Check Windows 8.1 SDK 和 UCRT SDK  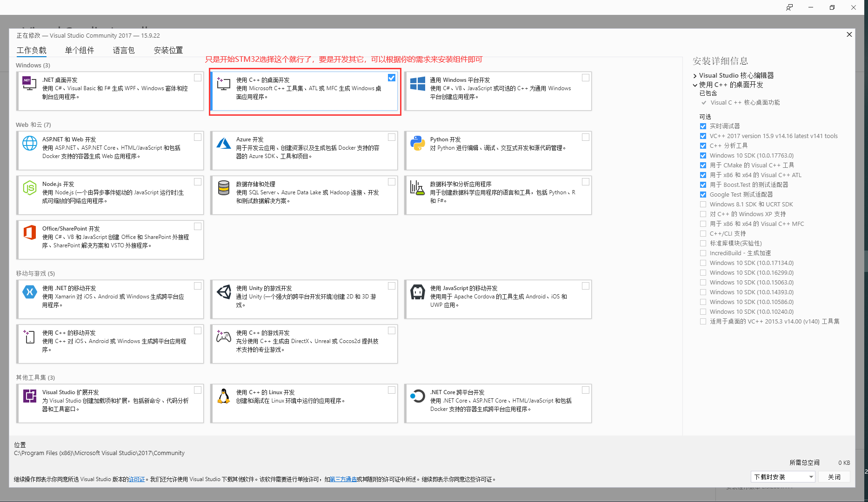click(x=703, y=205)
